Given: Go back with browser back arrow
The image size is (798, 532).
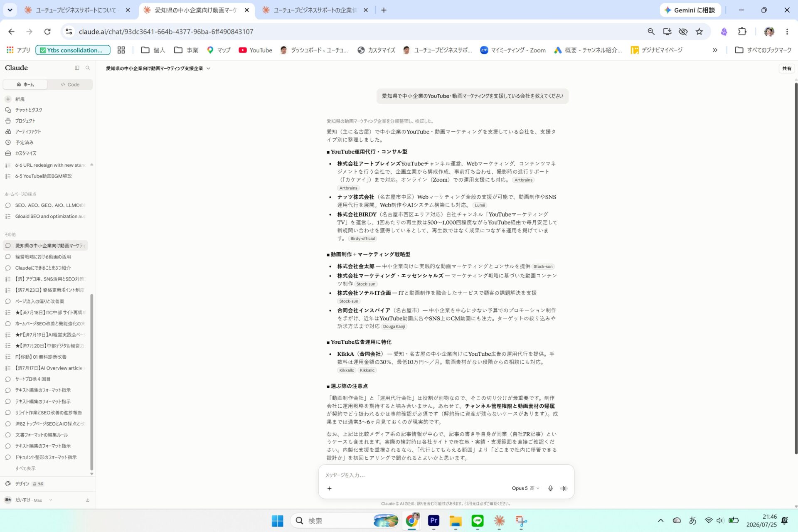Looking at the screenshot, I should 11,32.
